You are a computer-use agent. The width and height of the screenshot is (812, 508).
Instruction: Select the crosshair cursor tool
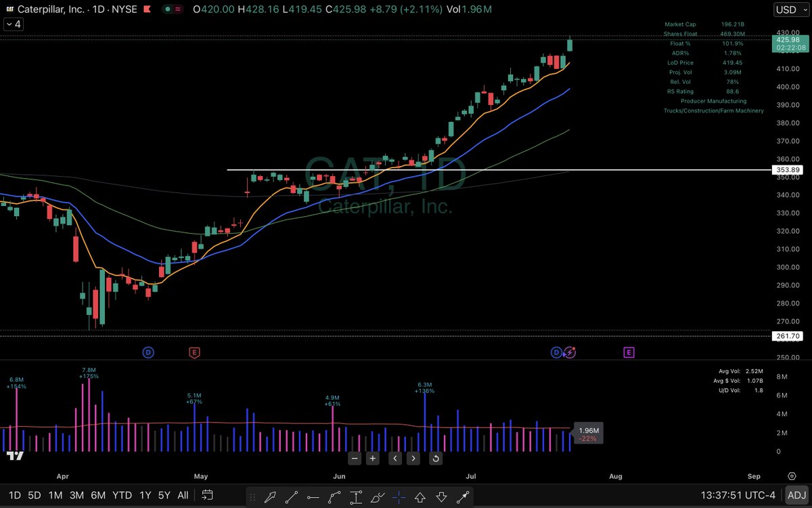(x=399, y=496)
